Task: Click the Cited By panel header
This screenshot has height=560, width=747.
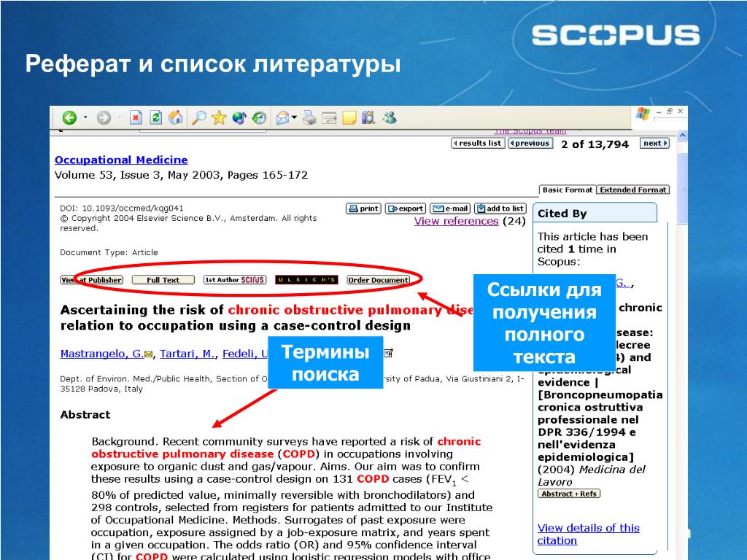Action: tap(595, 213)
